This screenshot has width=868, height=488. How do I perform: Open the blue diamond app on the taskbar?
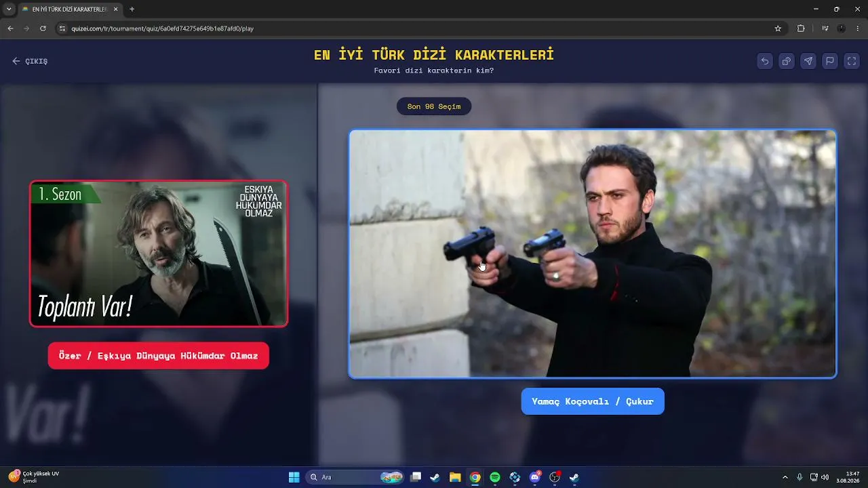coord(515,477)
